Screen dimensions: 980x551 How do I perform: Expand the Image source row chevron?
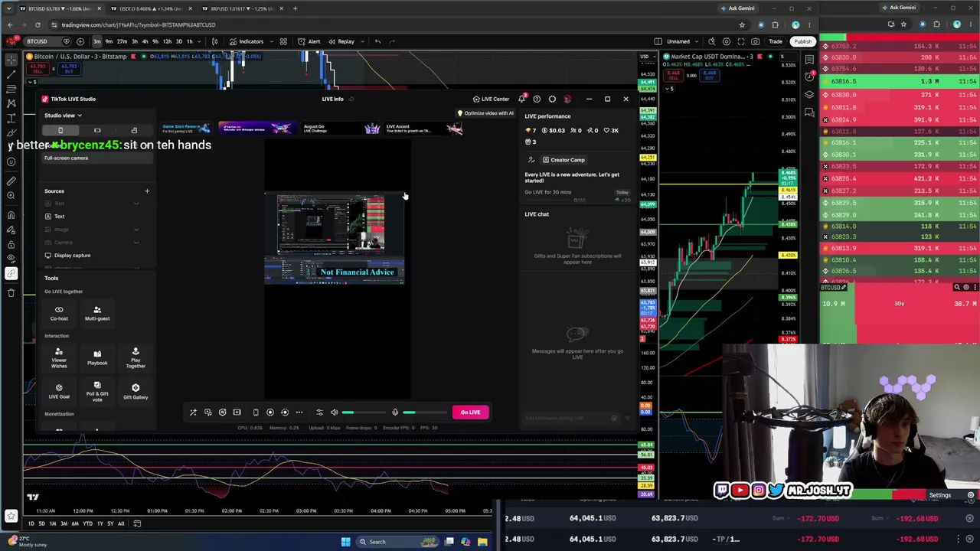tap(136, 230)
